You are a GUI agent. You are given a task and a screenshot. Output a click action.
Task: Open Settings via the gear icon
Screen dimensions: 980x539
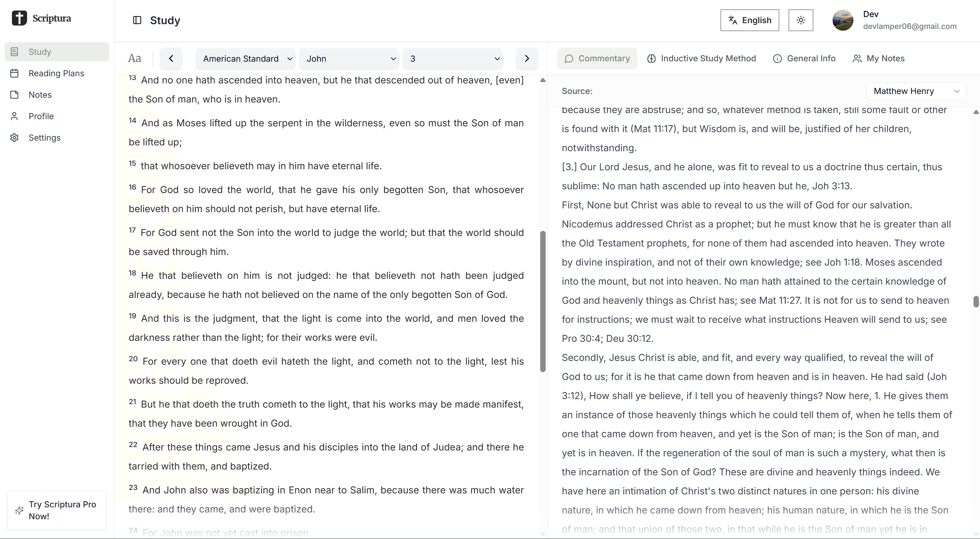pos(14,138)
